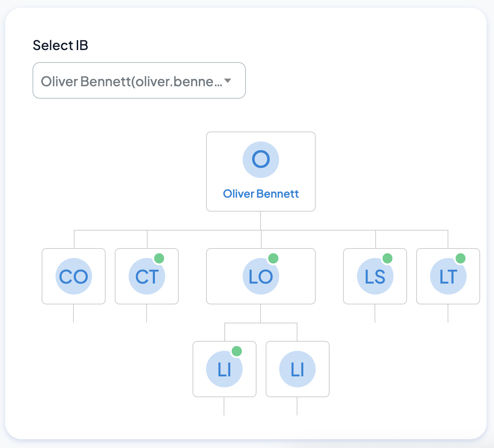
Task: Select the CT avatar node
Action: (x=147, y=276)
